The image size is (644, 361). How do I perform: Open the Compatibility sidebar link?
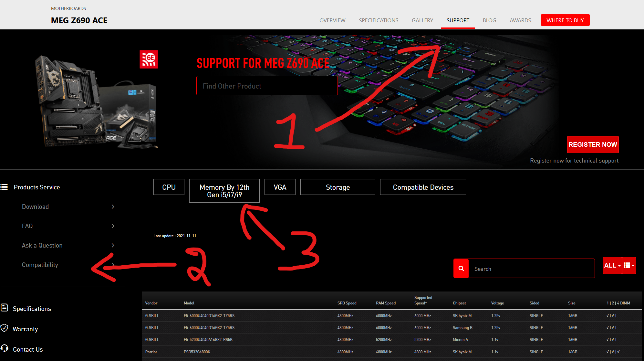tap(40, 265)
